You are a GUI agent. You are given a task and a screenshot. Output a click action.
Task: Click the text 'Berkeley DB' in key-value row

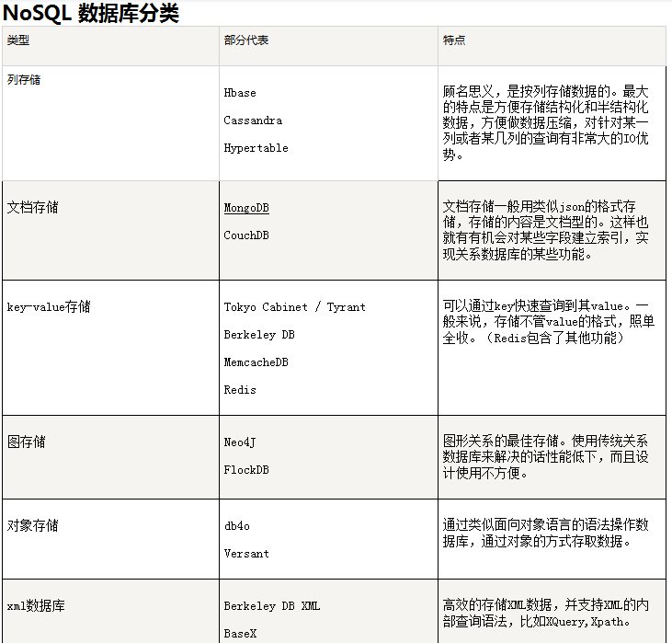pyautogui.click(x=259, y=335)
